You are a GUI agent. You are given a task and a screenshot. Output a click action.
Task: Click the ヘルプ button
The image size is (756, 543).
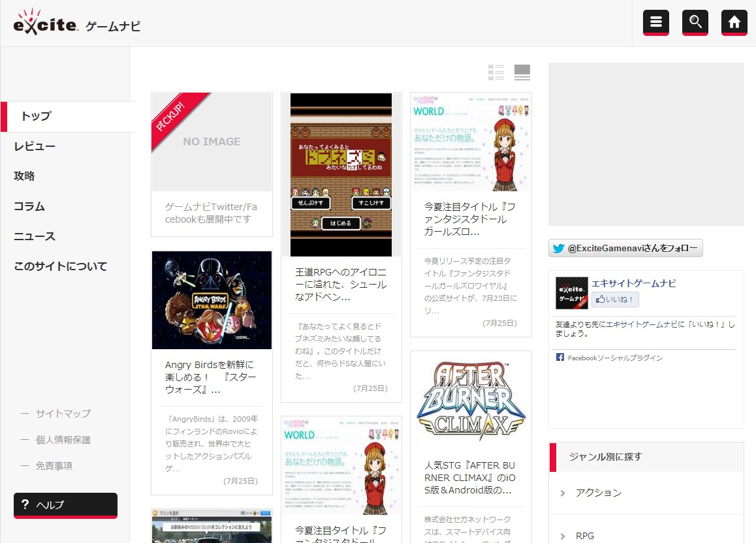(x=65, y=505)
